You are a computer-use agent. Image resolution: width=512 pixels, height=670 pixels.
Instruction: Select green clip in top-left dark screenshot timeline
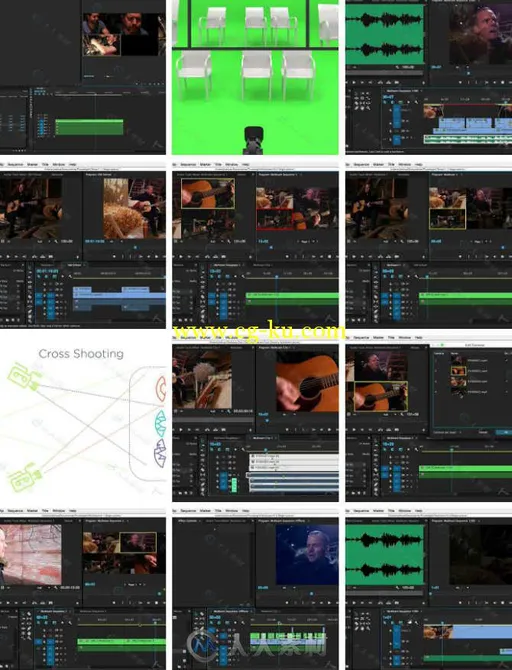(x=89, y=127)
